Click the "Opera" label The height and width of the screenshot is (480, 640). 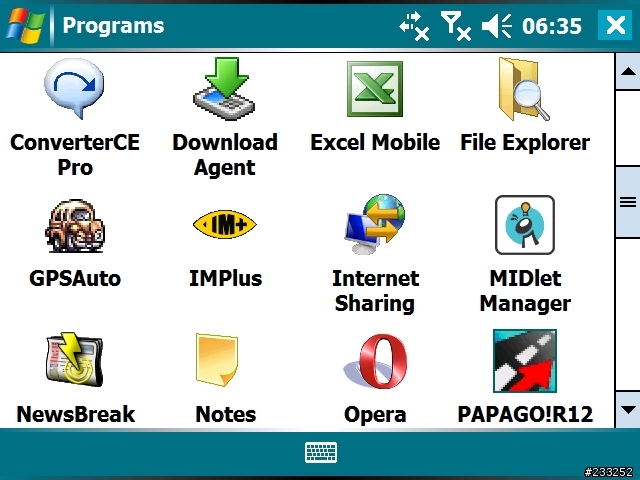(375, 415)
